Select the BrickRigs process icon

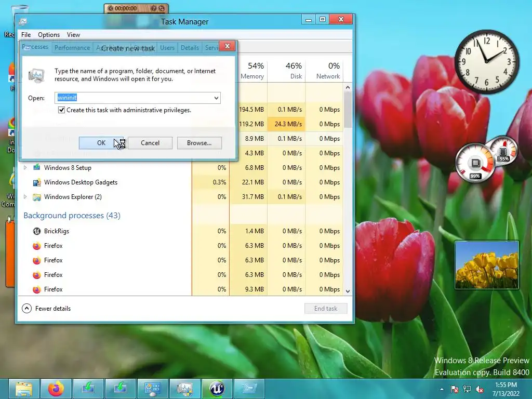click(x=37, y=231)
